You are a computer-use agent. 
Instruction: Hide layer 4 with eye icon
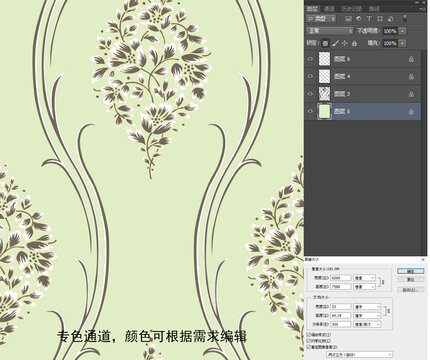tap(311, 76)
